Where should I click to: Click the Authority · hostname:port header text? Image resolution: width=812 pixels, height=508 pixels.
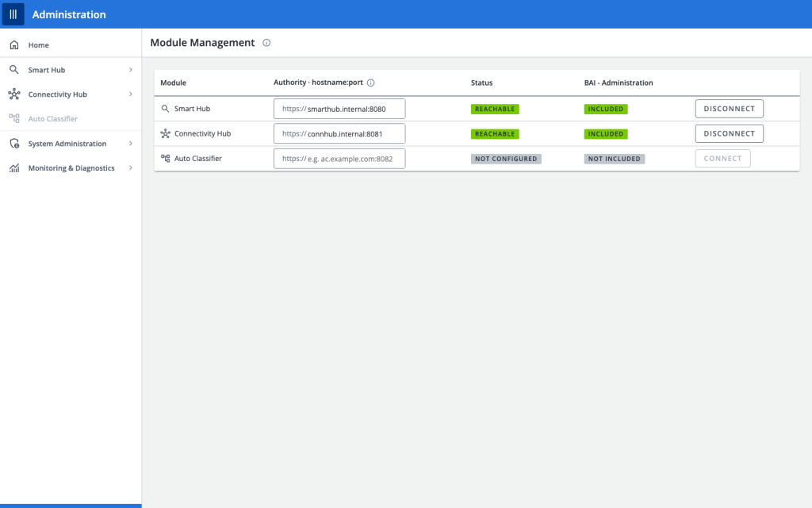318,83
